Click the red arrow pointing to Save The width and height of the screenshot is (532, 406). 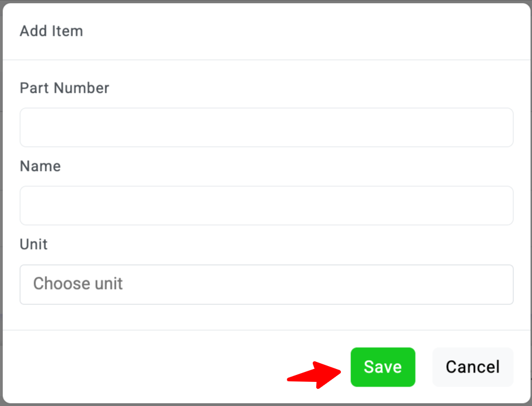coord(314,374)
